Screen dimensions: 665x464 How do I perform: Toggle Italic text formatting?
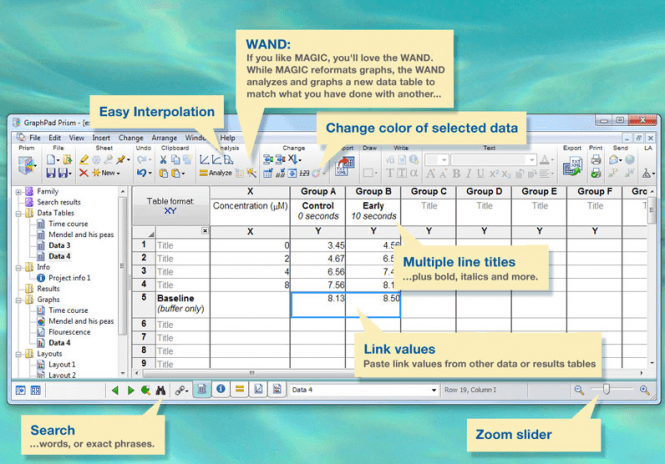(x=469, y=173)
